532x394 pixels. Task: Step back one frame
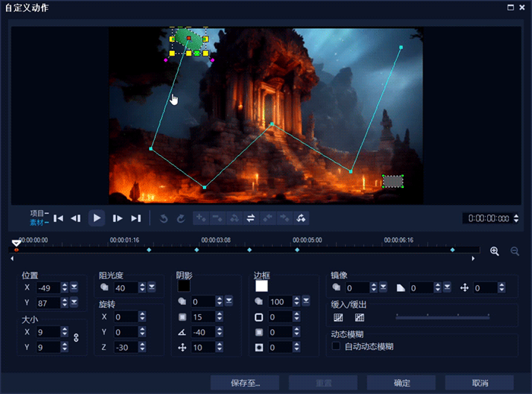[76, 218]
